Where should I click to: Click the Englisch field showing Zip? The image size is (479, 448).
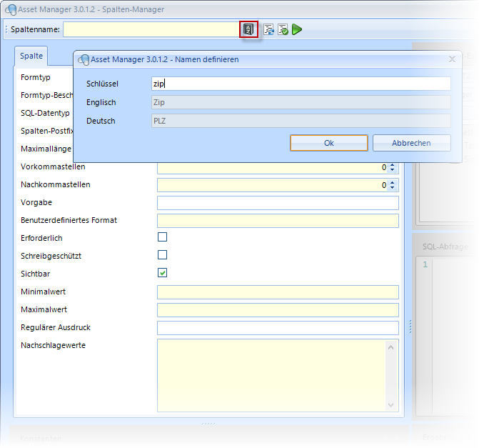click(x=301, y=102)
